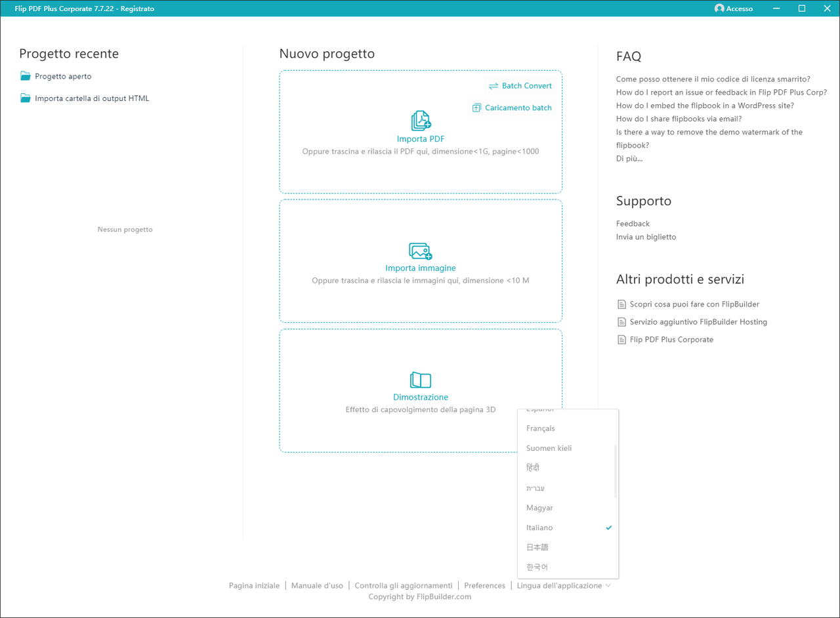Click the document icon beside Servizio aggiuntivo FlipBuilder Hosting
The image size is (840, 618).
pos(621,322)
